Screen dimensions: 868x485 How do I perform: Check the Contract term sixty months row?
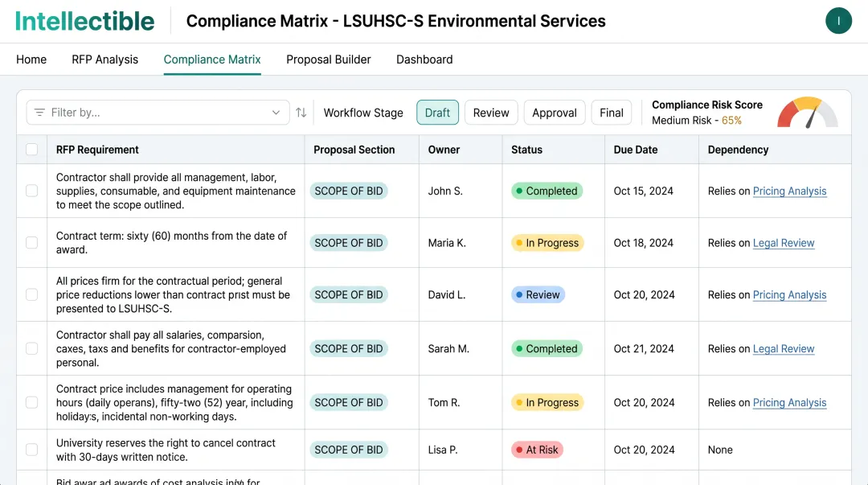32,243
